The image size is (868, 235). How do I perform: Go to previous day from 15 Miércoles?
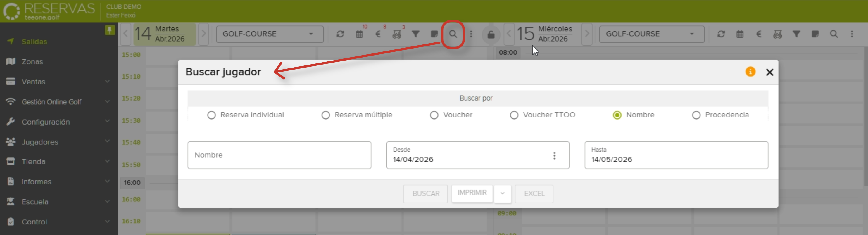[509, 34]
